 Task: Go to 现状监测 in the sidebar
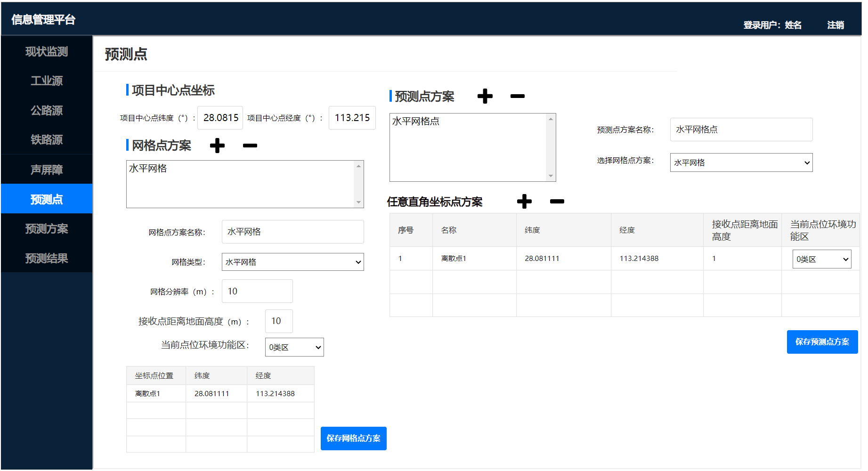coord(47,51)
